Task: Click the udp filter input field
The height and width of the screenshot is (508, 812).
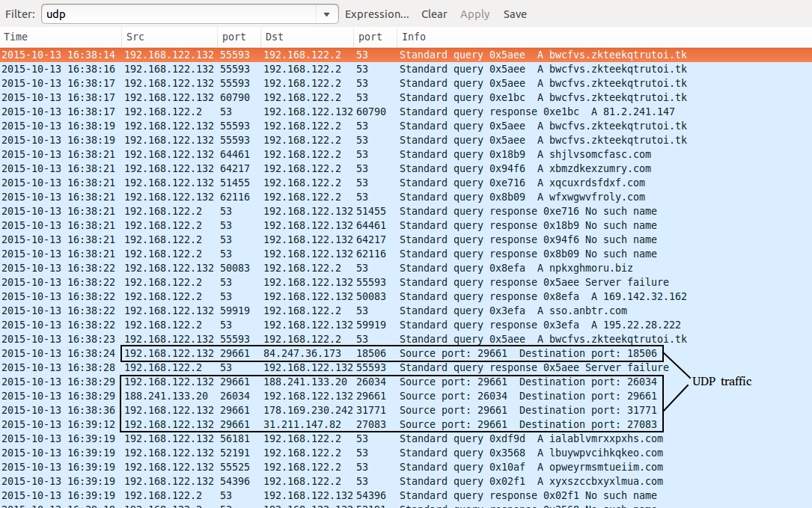Action: pyautogui.click(x=180, y=14)
